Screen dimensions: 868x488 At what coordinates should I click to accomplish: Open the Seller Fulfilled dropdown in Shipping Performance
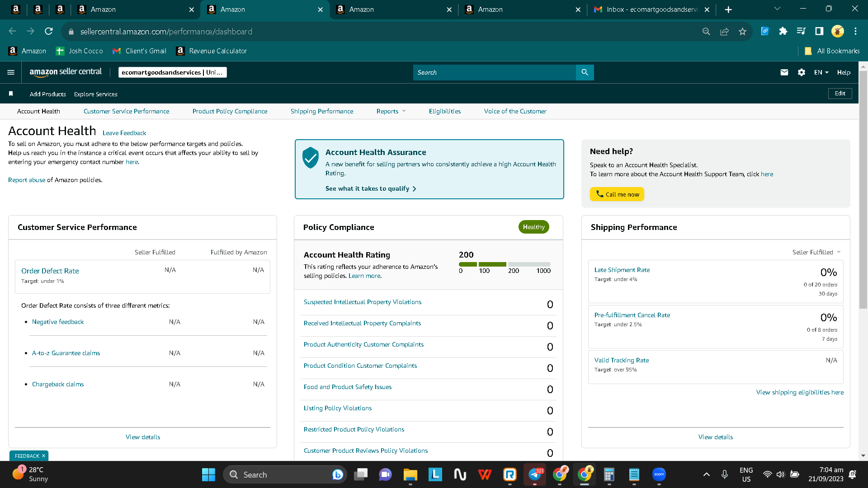tap(816, 252)
